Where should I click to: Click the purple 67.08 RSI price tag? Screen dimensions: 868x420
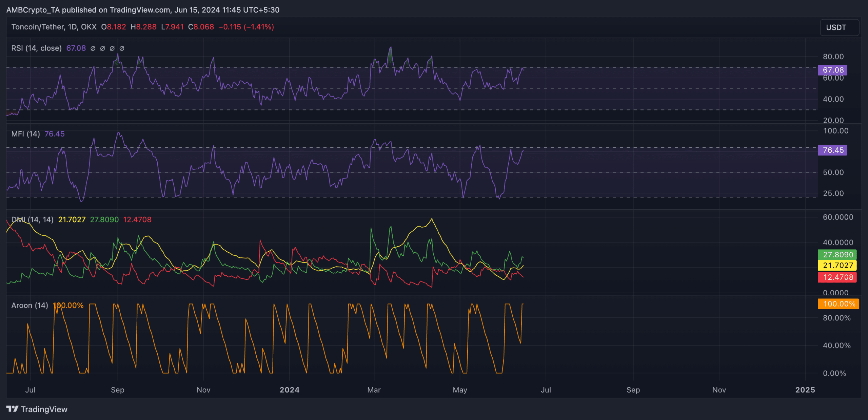pyautogui.click(x=832, y=70)
